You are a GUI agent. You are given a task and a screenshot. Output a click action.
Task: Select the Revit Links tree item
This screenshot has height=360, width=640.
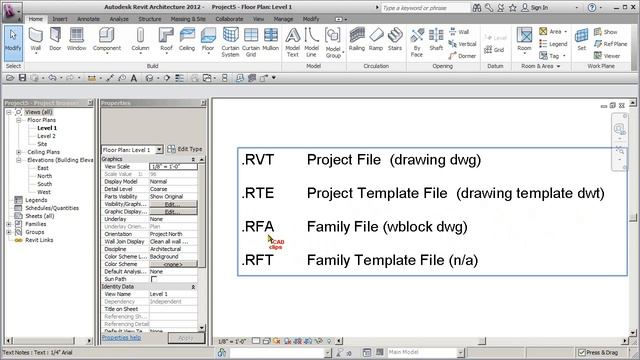(39, 240)
